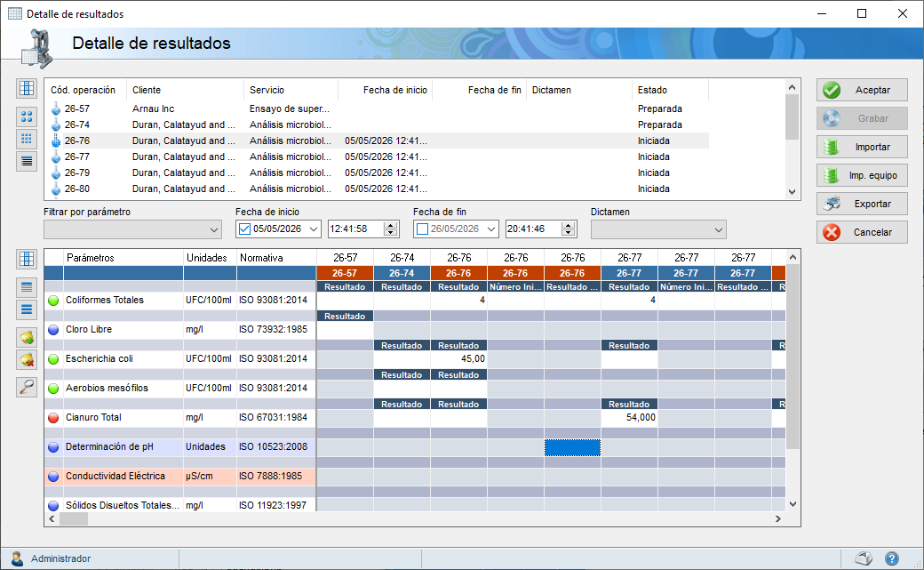Click the Cancelar button
The width and height of the screenshot is (924, 570).
[x=862, y=232]
